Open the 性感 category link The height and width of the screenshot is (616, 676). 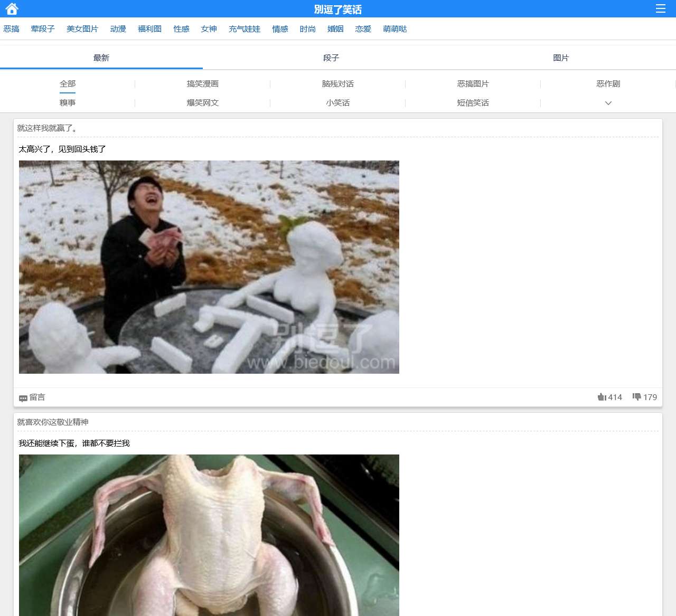[x=182, y=29]
